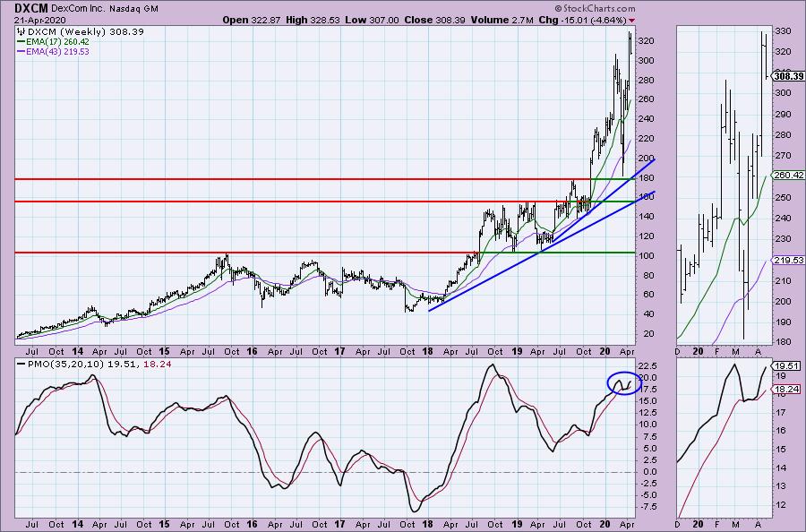806x532 pixels.
Task: Click the 240 label on main price axis
Action: pyautogui.click(x=646, y=119)
